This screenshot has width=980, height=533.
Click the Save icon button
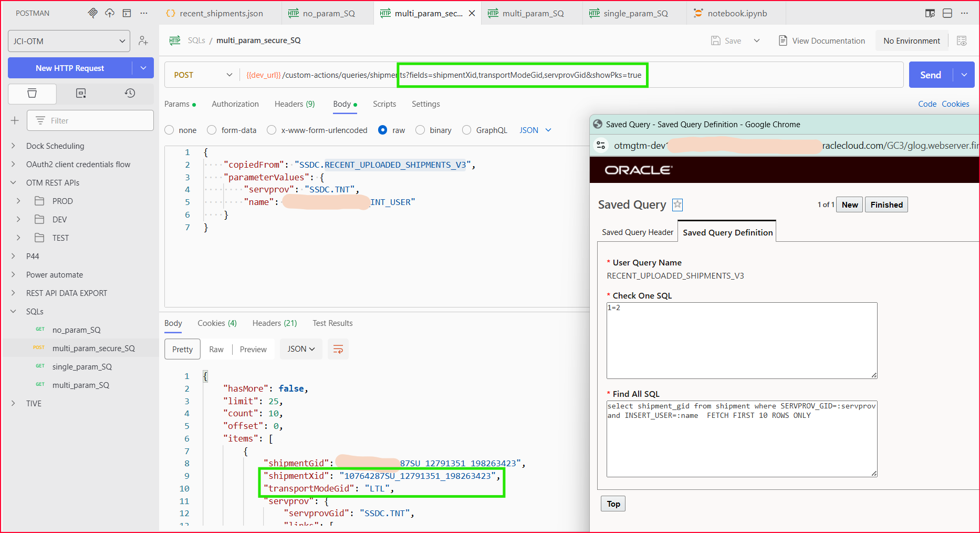tap(726, 41)
